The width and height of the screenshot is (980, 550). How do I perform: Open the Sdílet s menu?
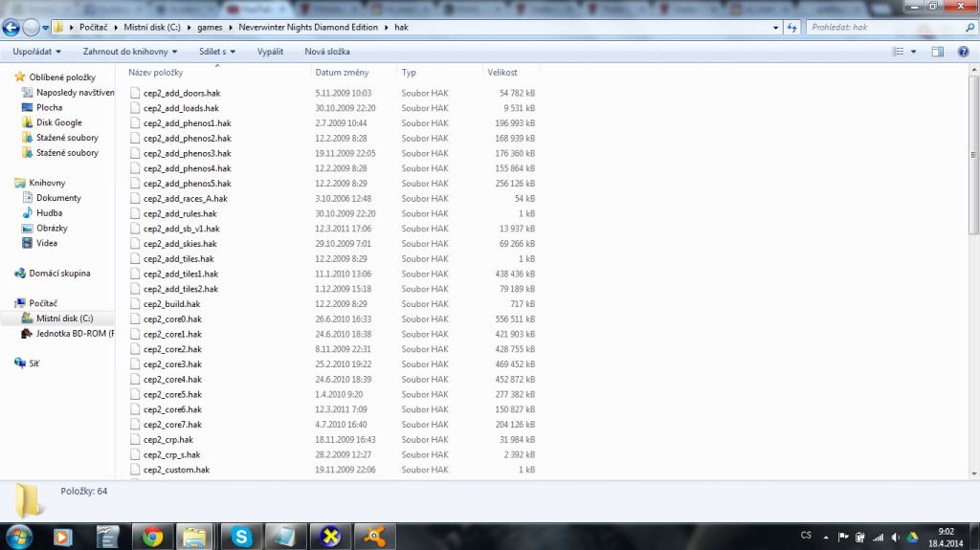(217, 52)
